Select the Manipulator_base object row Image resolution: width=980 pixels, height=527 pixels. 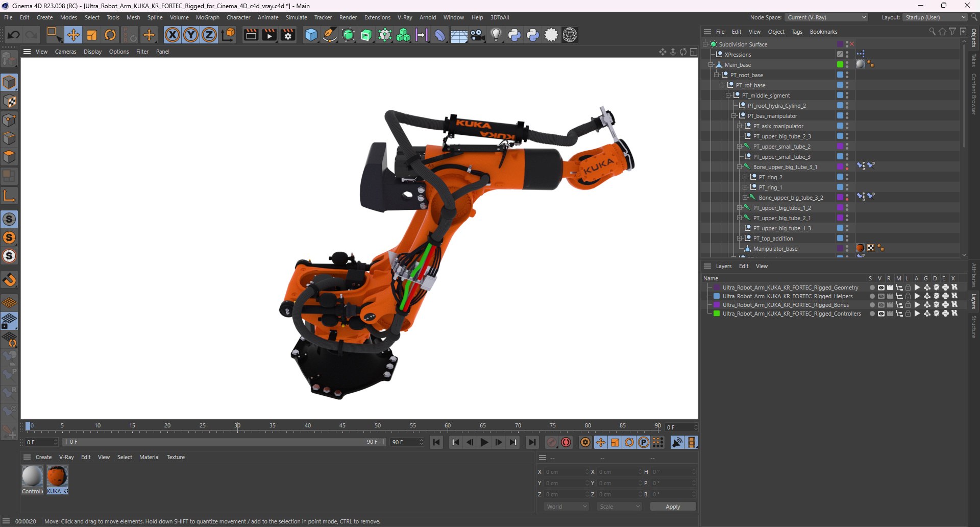tap(775, 249)
